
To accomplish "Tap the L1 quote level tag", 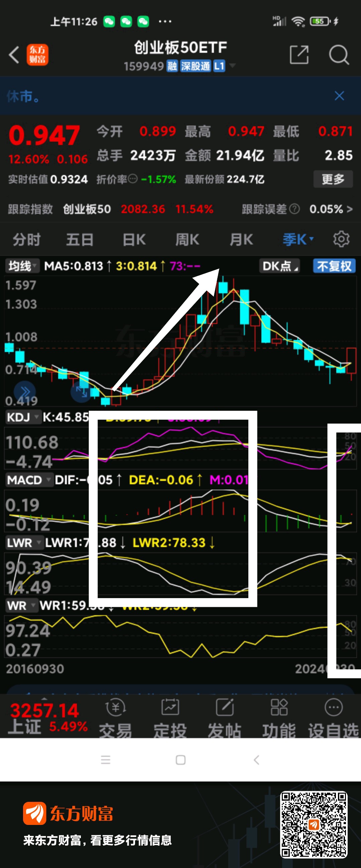I will (219, 66).
